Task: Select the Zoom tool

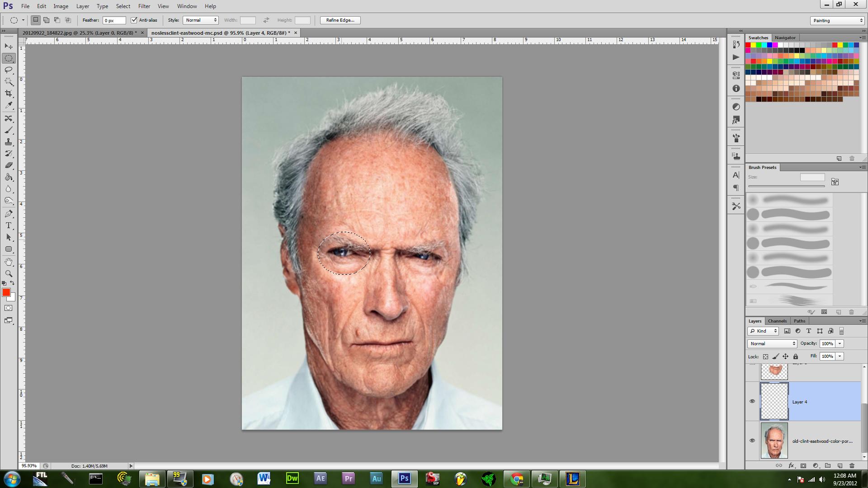Action: pos(9,274)
